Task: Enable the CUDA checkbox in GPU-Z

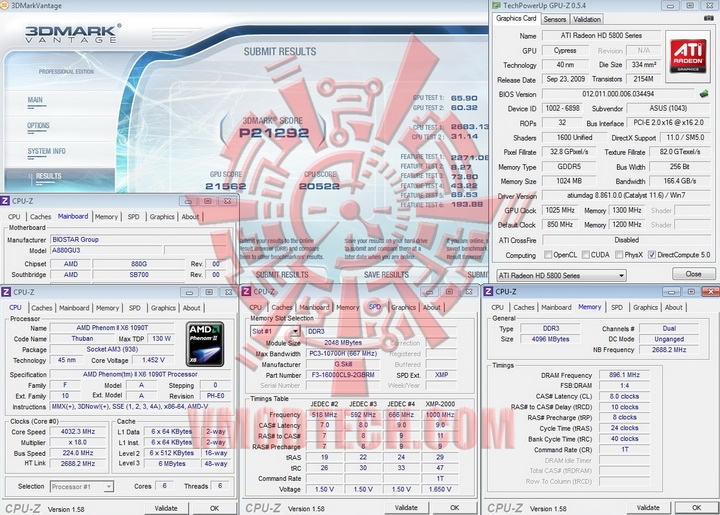Action: (x=585, y=255)
